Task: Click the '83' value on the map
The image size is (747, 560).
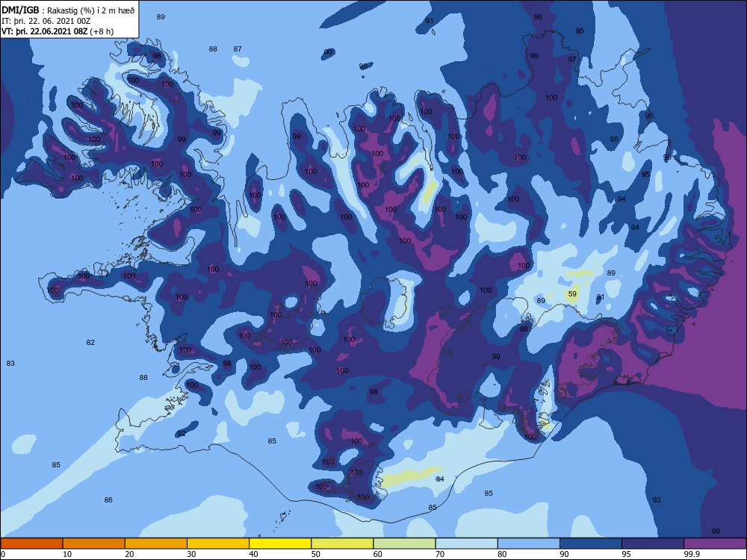Action: click(10, 364)
